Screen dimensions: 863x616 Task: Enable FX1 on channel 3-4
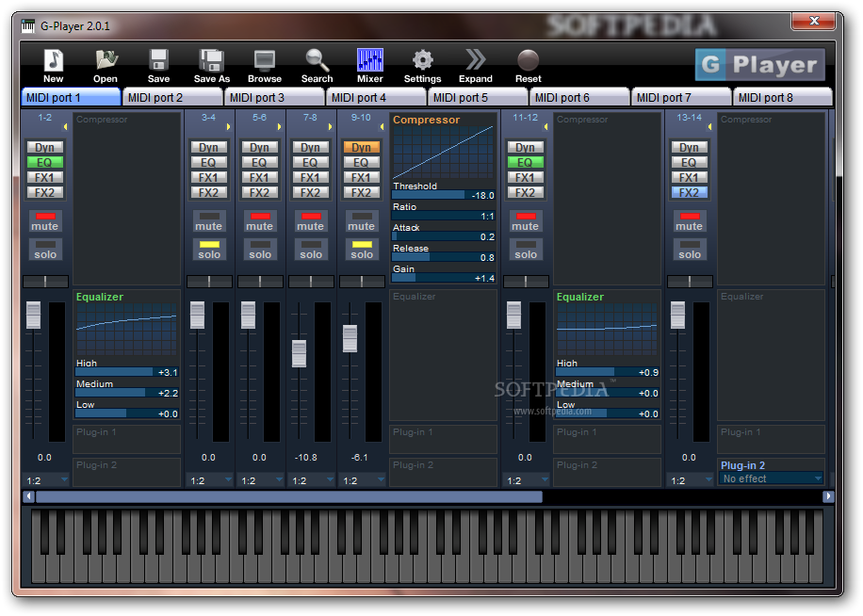[x=208, y=178]
